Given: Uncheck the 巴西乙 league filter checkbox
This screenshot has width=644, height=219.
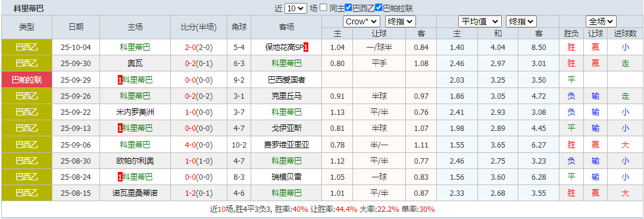Looking at the screenshot, I should click(348, 7).
